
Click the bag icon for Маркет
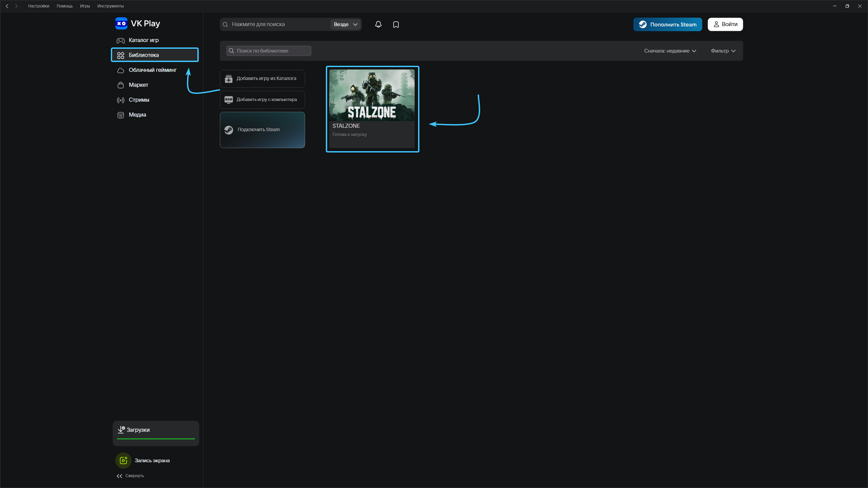tap(121, 85)
